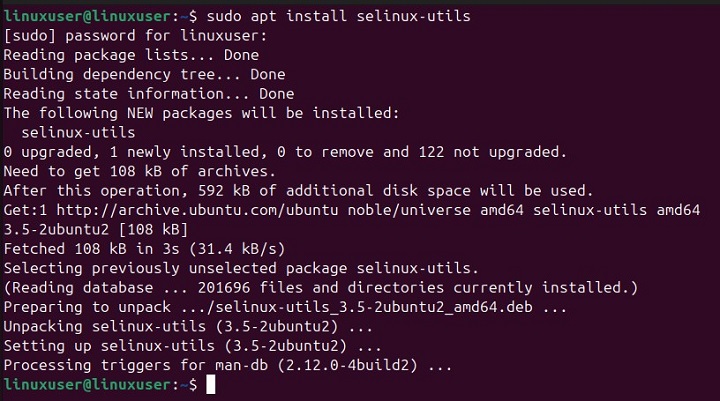Select the '0 upgraded, 1 newly installed' summary

(285, 151)
